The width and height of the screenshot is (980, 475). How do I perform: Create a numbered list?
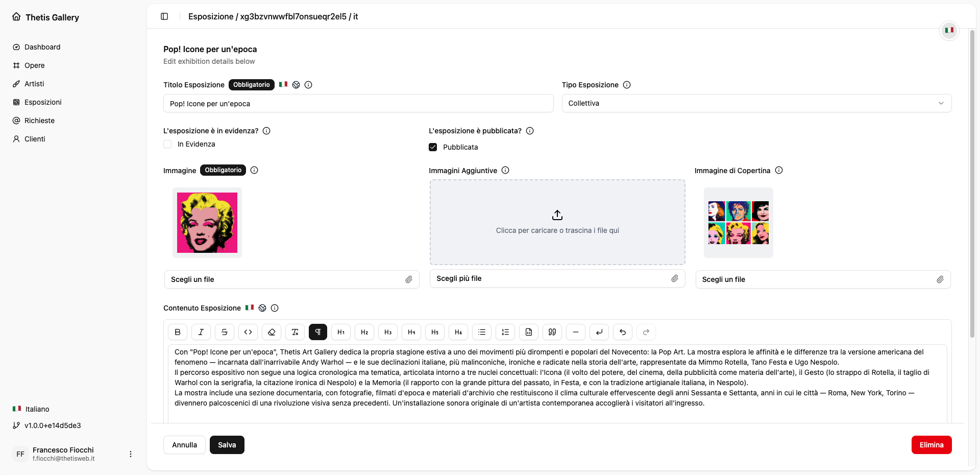(x=505, y=332)
